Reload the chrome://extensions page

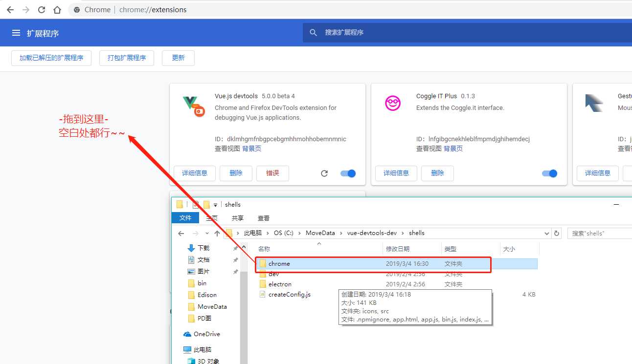click(x=42, y=10)
